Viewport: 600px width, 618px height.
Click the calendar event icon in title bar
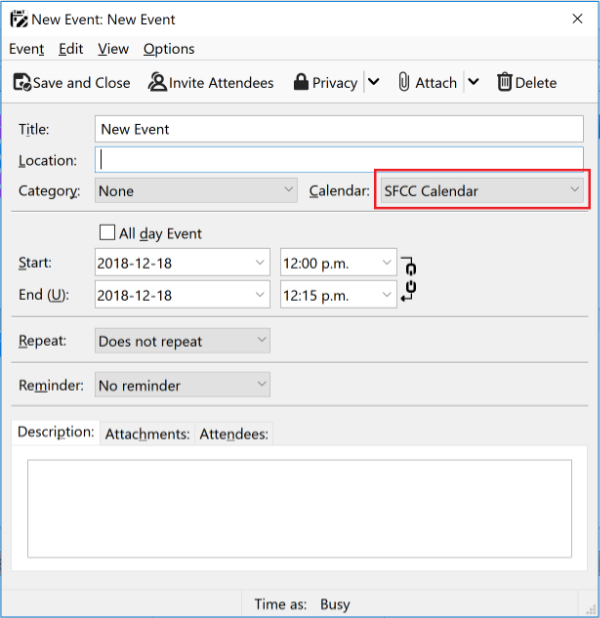(17, 18)
